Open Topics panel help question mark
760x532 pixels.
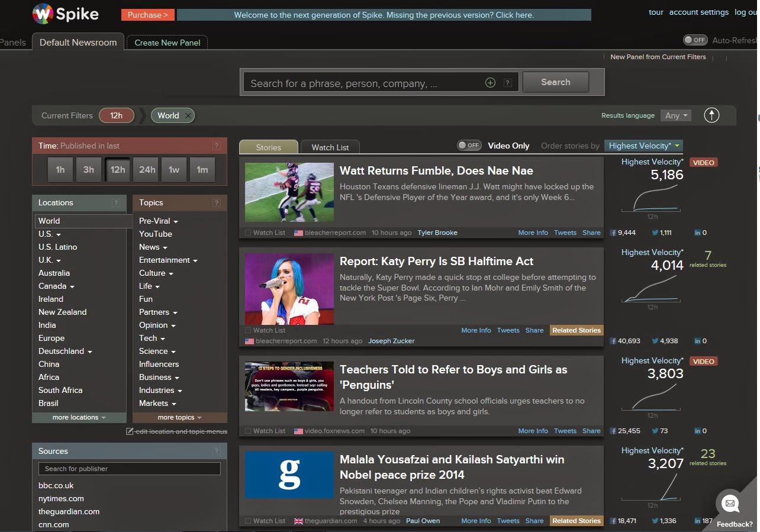217,203
